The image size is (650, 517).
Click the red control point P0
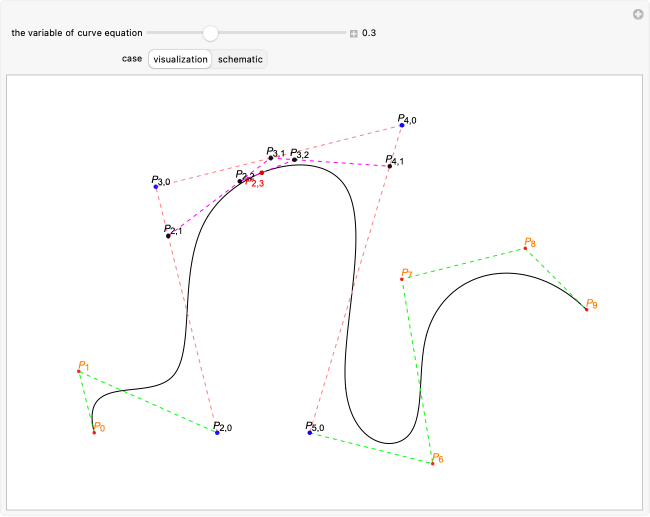tap(94, 432)
